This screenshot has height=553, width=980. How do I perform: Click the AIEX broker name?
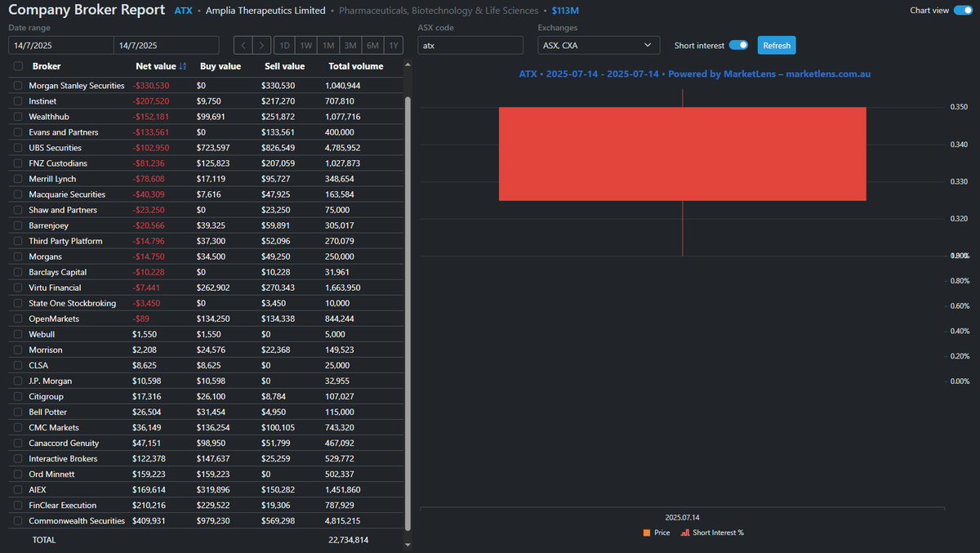click(38, 489)
